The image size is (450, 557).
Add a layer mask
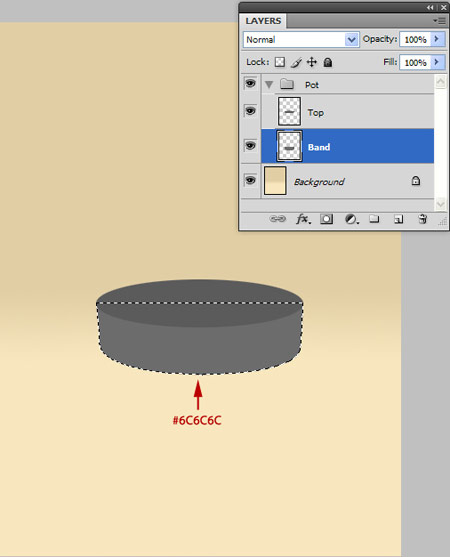[326, 219]
